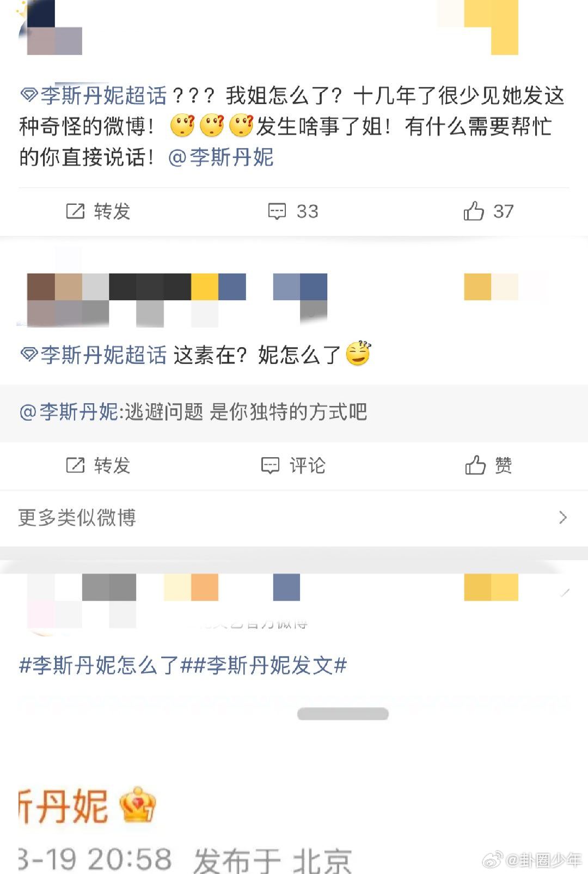588x874 pixels.
Task: Open 评论 on the second post
Action: (x=293, y=466)
